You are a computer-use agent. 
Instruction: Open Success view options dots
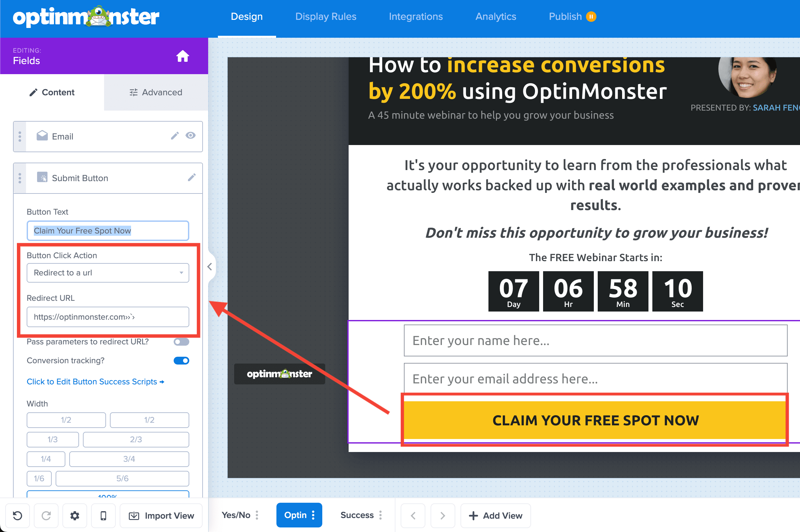pyautogui.click(x=381, y=515)
